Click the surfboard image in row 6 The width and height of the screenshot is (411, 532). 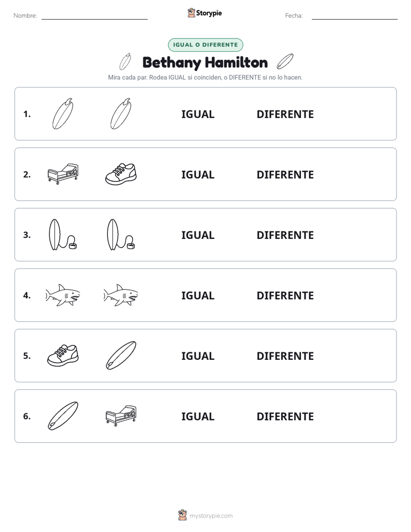tap(63, 416)
